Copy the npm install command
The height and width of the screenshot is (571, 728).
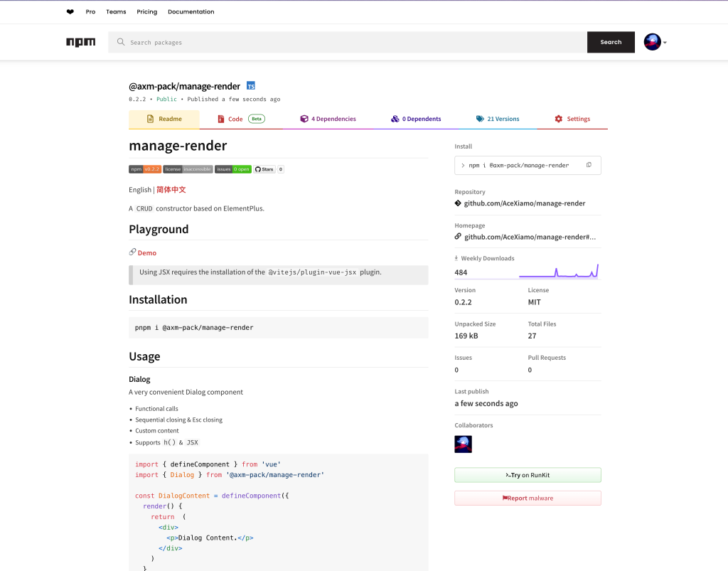point(589,165)
